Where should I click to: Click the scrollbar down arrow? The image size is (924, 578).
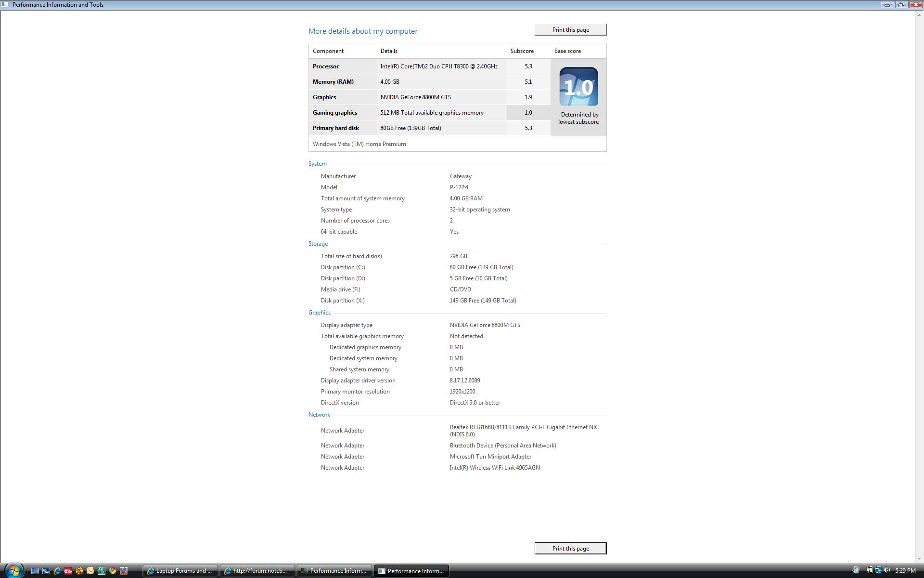click(x=919, y=559)
